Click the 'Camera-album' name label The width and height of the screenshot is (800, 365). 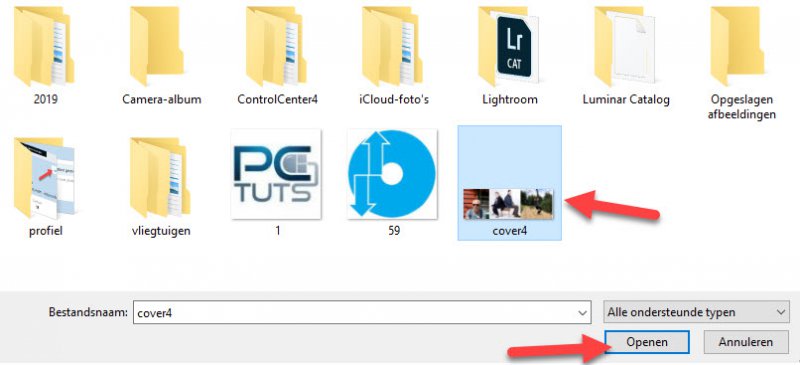[x=162, y=100]
